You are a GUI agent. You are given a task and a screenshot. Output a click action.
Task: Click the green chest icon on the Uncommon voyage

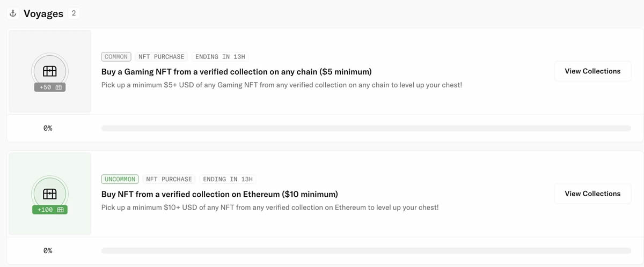[49, 192]
